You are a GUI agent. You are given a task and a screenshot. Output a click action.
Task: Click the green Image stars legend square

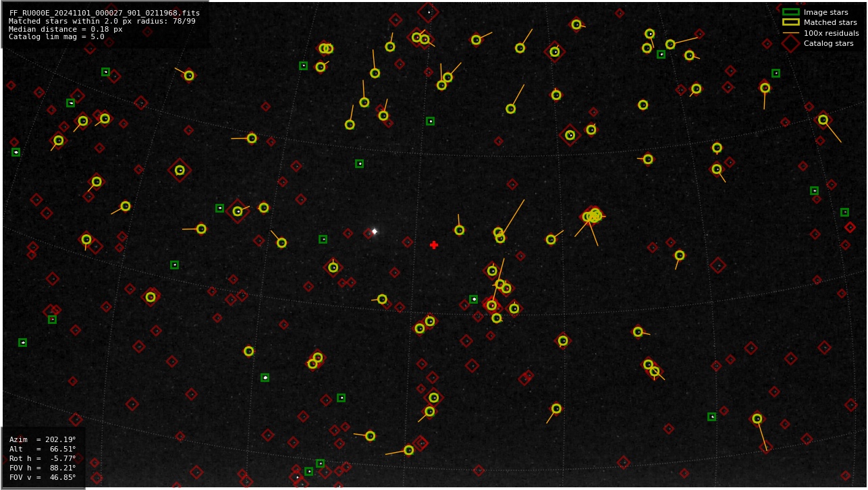coord(790,12)
